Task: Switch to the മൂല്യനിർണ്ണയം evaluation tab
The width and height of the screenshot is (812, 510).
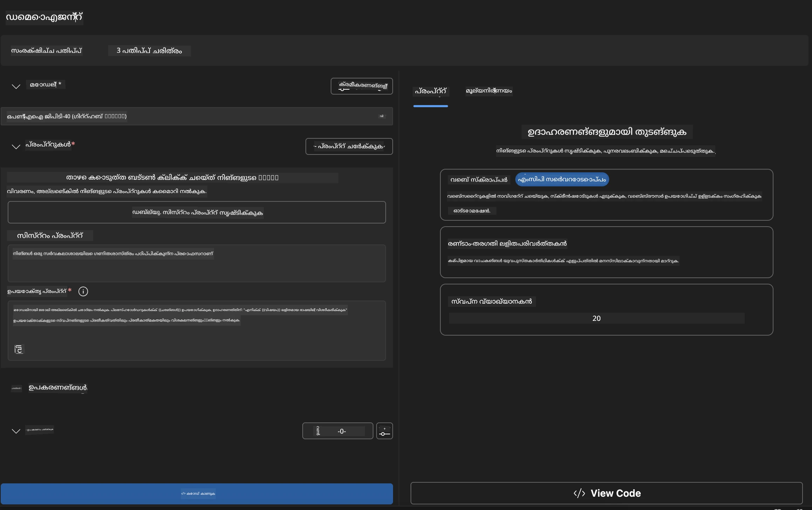Action: click(x=489, y=91)
